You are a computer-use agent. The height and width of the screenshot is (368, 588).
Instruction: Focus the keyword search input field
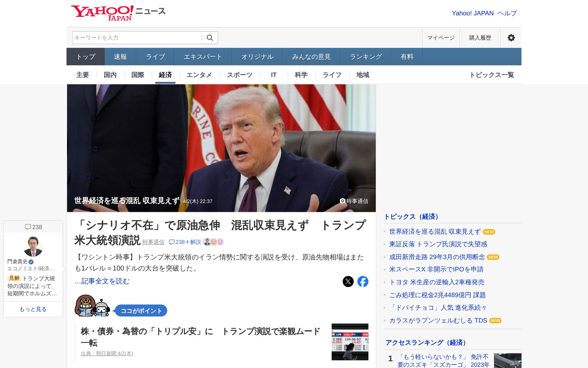point(137,38)
